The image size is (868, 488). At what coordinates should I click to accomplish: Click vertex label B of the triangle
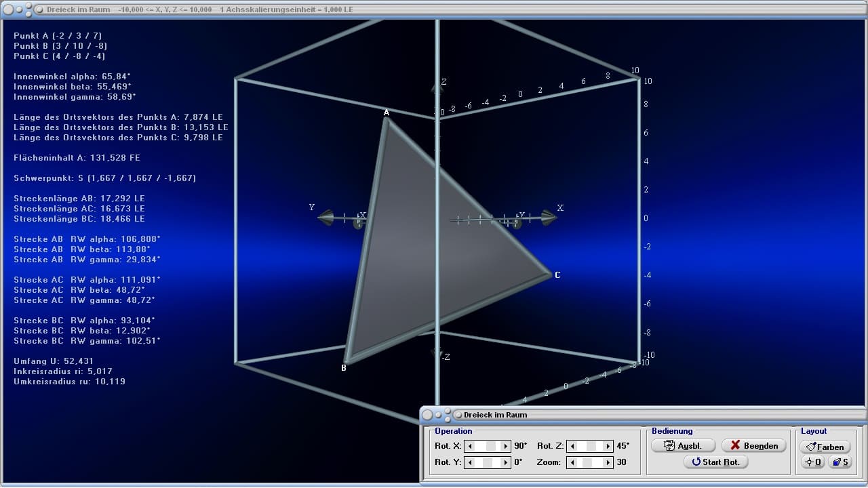pyautogui.click(x=344, y=368)
